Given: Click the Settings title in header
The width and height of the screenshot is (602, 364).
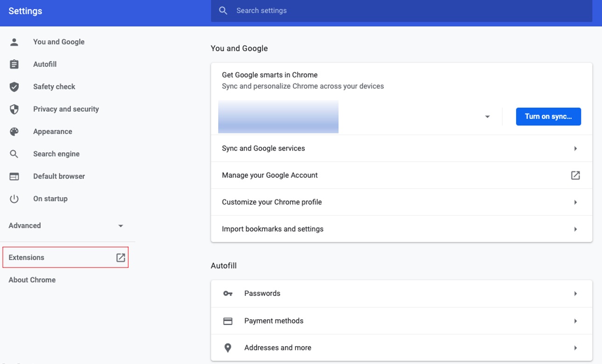Looking at the screenshot, I should (x=25, y=11).
